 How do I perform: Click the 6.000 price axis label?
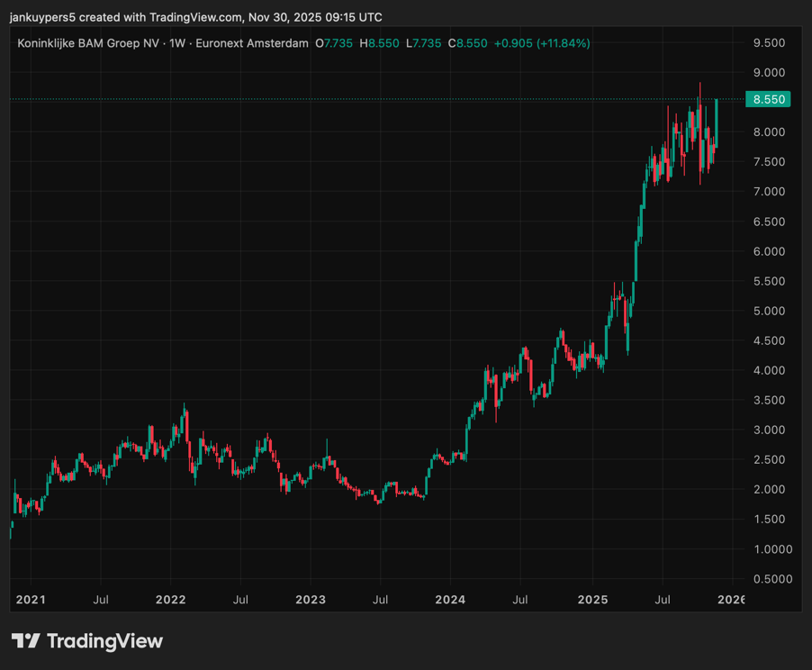pos(769,251)
